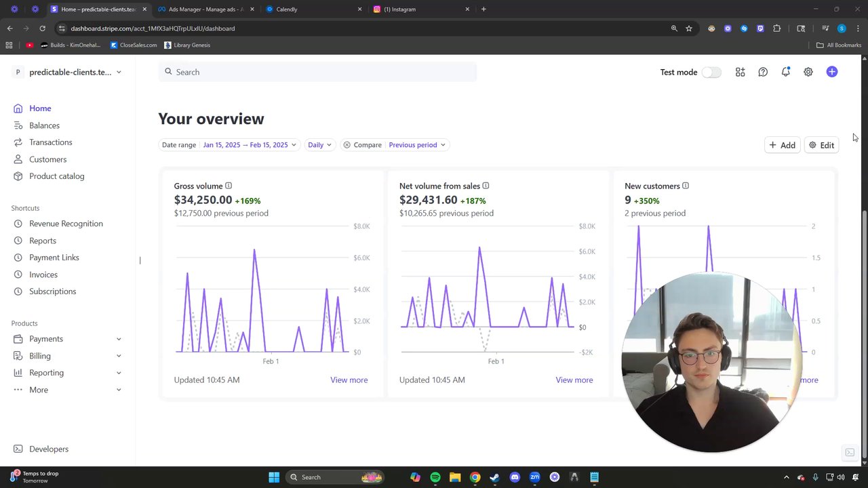Go to Transactions in the sidebar
868x488 pixels.
pos(42,142)
